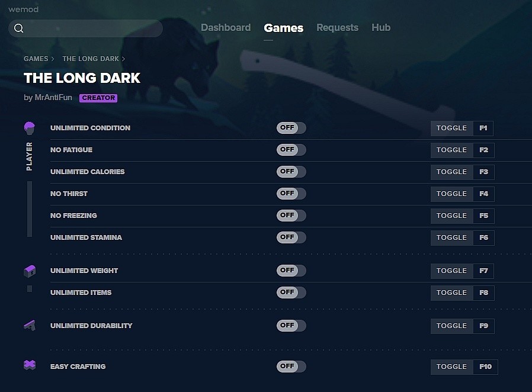
Task: Turn on the No Freezing switch
Action: (291, 216)
